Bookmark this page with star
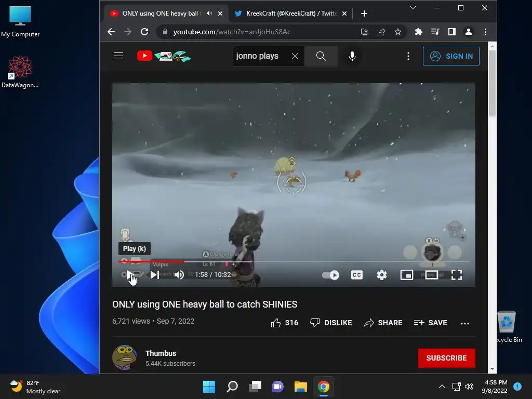This screenshot has width=532, height=399. [x=398, y=32]
